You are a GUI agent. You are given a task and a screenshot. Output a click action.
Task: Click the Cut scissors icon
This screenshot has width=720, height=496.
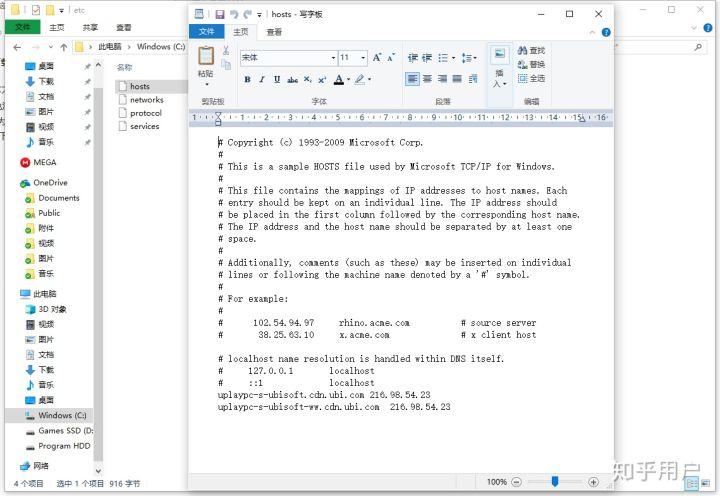(x=226, y=51)
